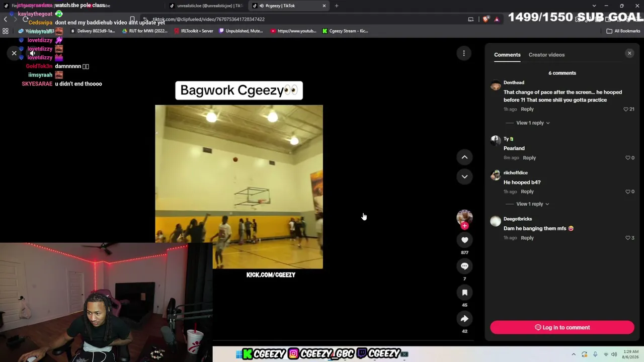This screenshot has width=644, height=362.
Task: Close the comments panel
Action: [x=629, y=53]
